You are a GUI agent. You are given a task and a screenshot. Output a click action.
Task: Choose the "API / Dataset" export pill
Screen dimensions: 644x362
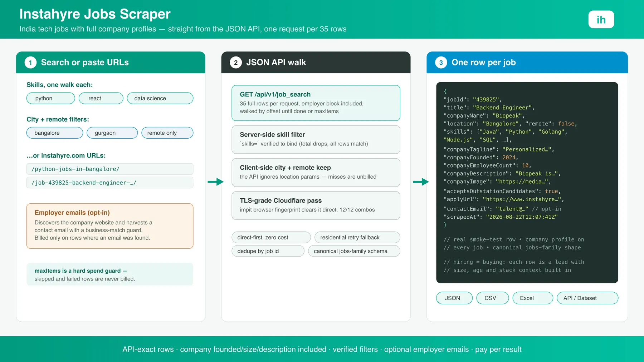tap(587, 298)
